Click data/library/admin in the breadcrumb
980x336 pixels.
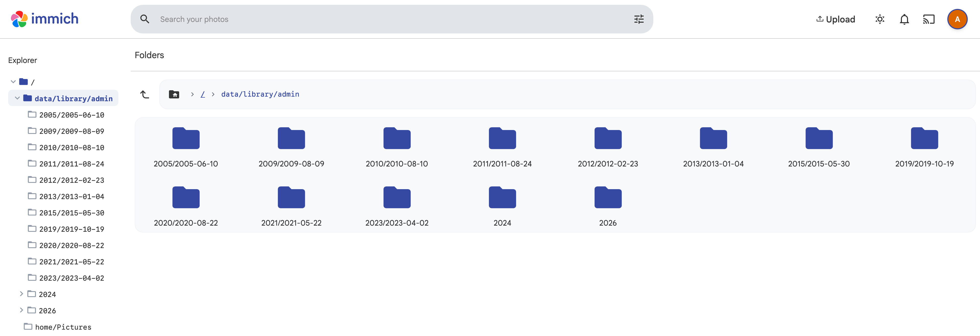[260, 94]
